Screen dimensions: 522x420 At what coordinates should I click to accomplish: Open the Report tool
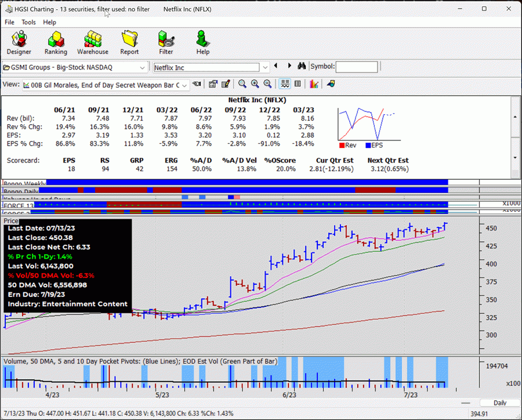pos(129,43)
